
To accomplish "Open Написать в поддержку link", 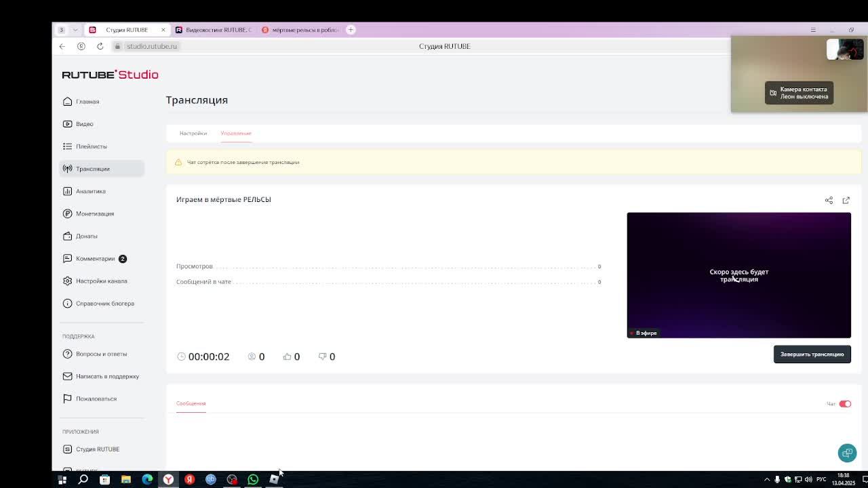I will [107, 376].
